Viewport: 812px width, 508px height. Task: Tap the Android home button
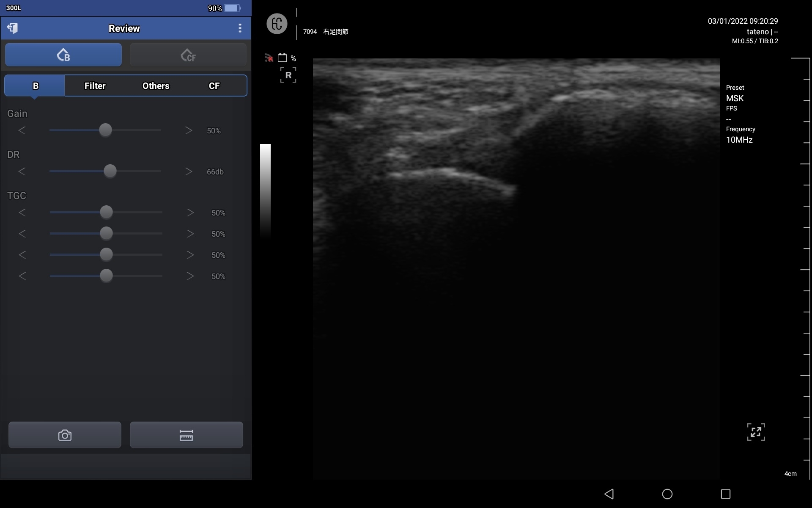667,494
